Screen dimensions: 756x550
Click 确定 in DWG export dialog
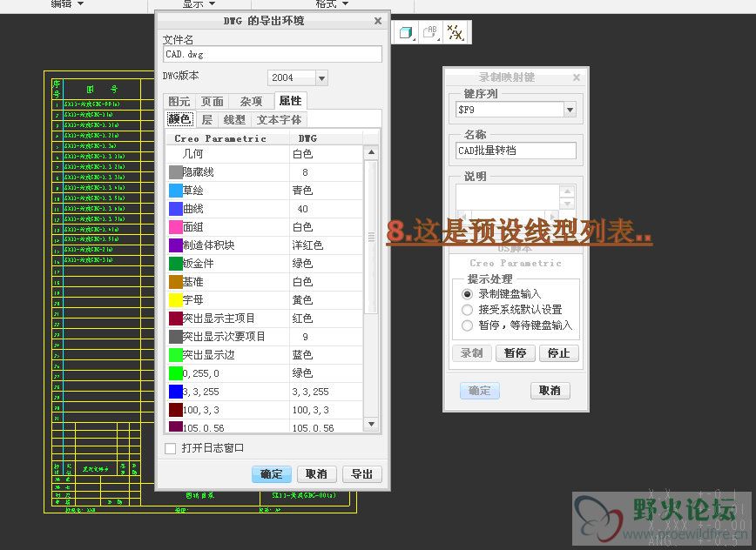pyautogui.click(x=272, y=474)
